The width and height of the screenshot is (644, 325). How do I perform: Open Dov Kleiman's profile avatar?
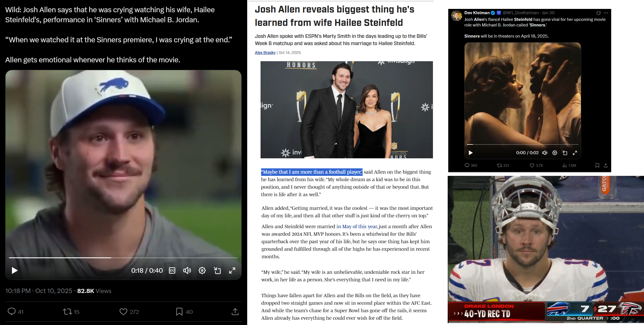click(x=457, y=16)
